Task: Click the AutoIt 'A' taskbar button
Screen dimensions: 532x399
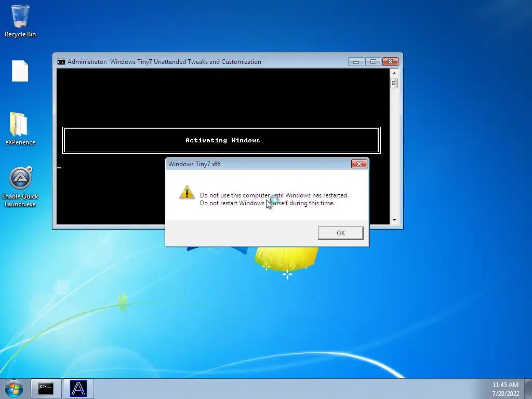Action: (x=78, y=389)
